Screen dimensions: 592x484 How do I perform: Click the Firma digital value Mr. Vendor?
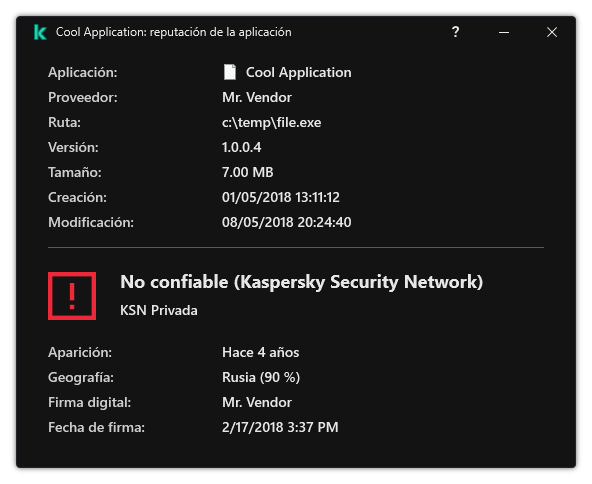pos(257,402)
